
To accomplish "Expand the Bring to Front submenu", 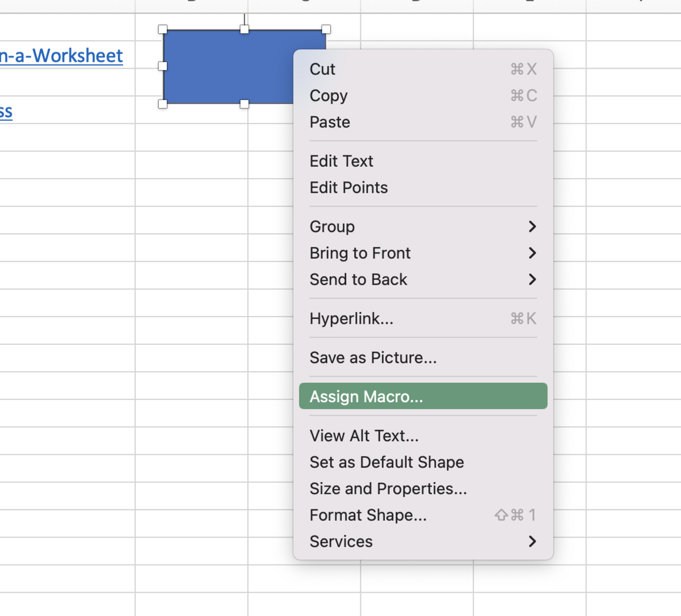I will click(423, 253).
